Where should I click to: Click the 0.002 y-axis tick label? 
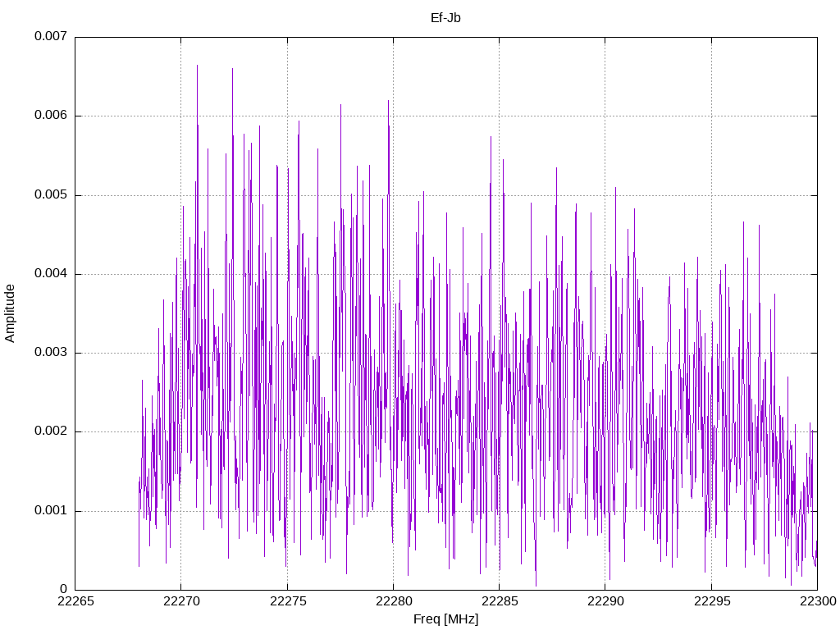point(51,431)
